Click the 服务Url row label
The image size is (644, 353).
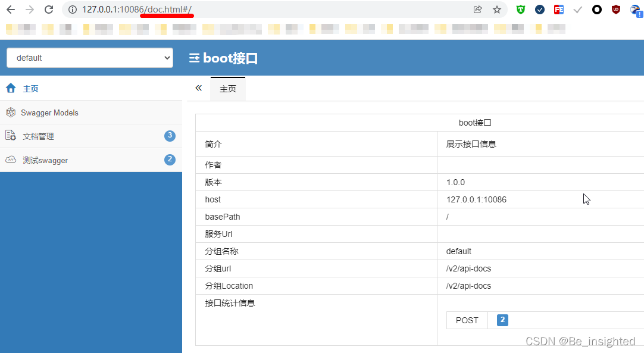pyautogui.click(x=218, y=234)
